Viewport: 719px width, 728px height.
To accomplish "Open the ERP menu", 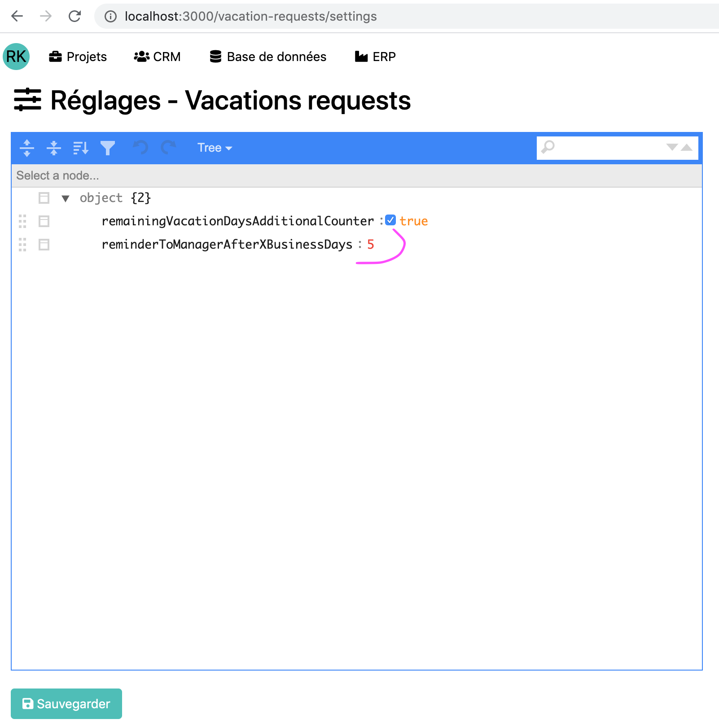I will pyautogui.click(x=375, y=57).
